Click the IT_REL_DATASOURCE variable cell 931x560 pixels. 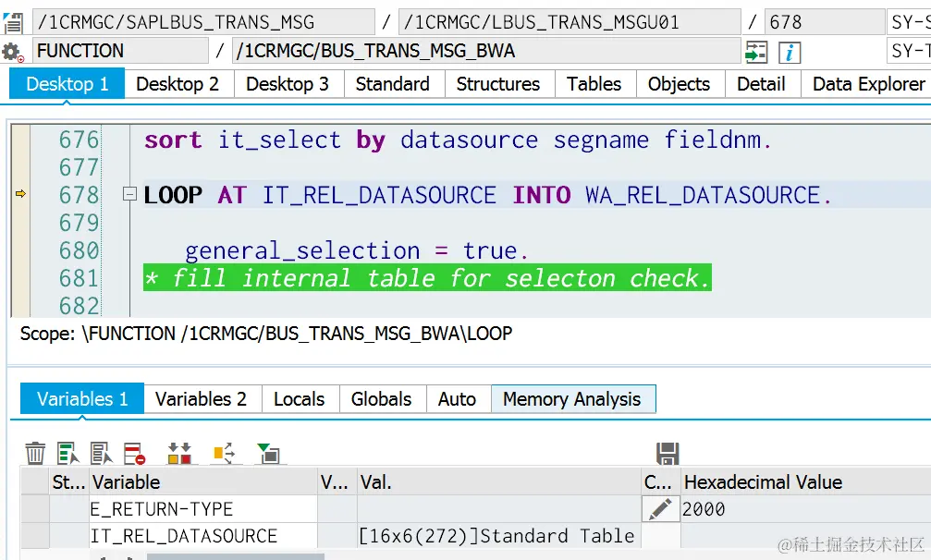(x=203, y=536)
